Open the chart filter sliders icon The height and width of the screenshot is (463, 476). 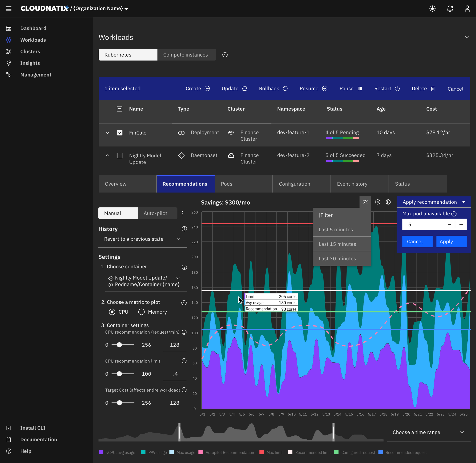(x=365, y=202)
